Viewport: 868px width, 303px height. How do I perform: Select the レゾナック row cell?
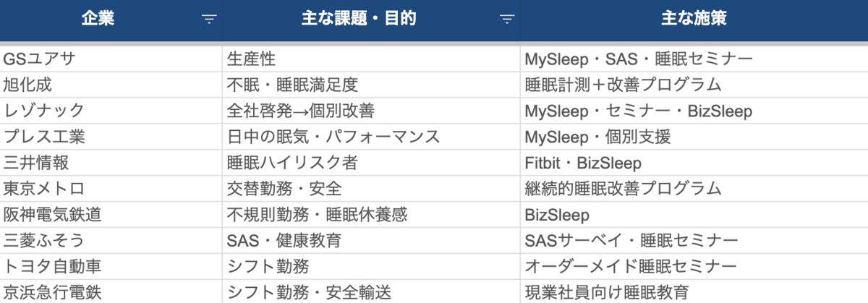click(111, 111)
